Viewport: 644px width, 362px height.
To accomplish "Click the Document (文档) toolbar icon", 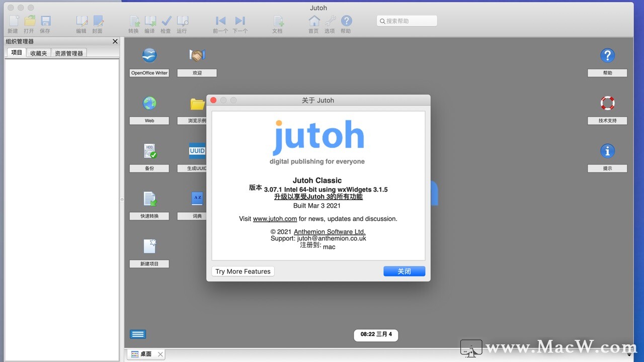I will (278, 21).
